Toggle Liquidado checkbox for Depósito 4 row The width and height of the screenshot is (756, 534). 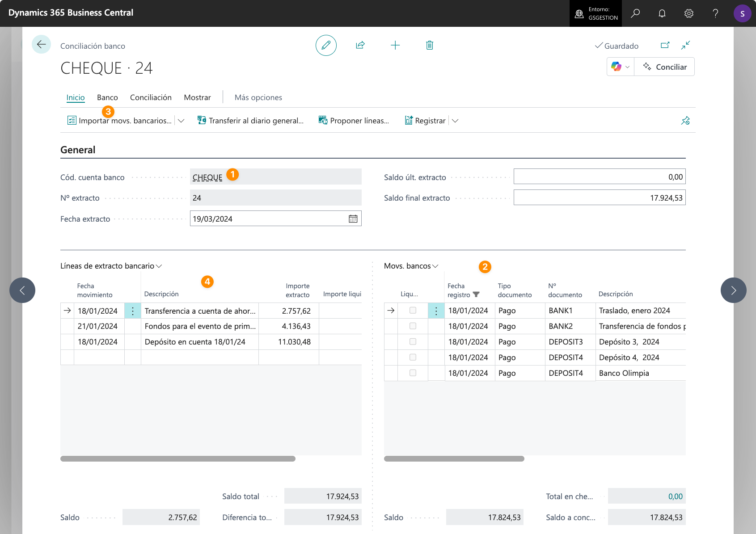point(413,357)
